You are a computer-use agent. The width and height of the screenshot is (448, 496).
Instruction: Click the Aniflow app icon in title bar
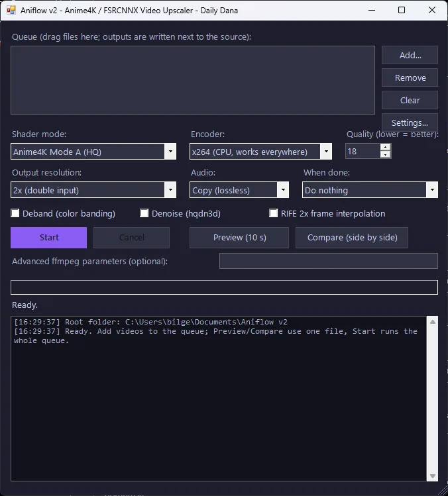(x=11, y=10)
